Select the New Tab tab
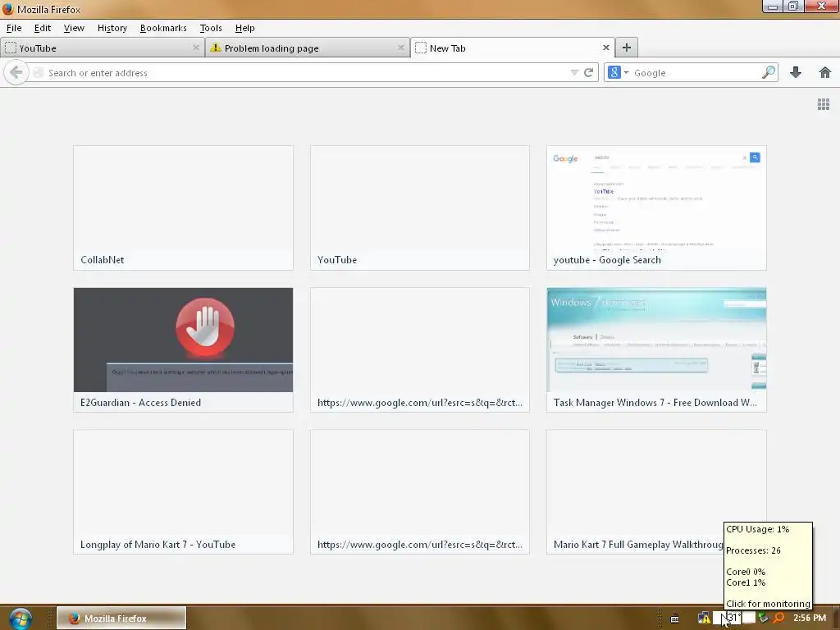Image resolution: width=840 pixels, height=630 pixels. point(512,48)
